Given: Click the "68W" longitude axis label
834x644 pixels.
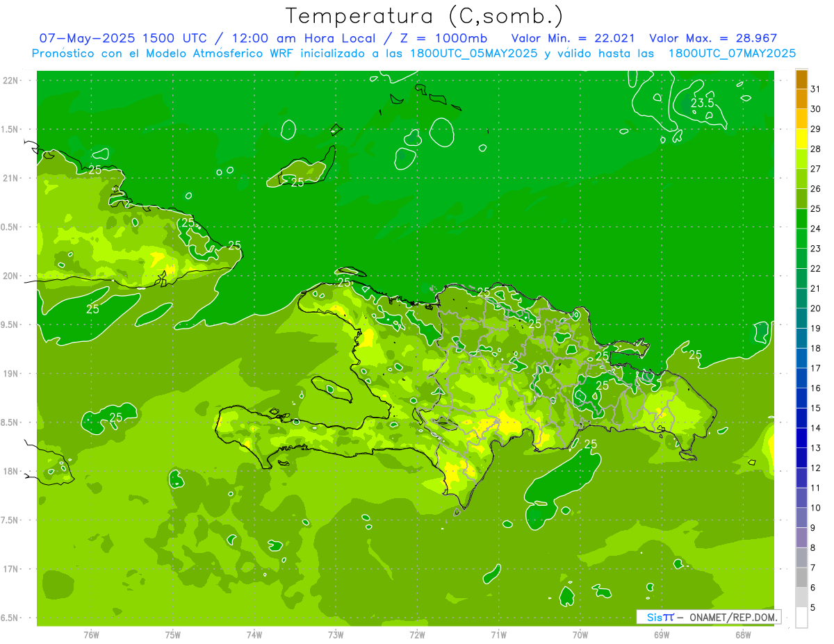Looking at the screenshot, I should [743, 635].
